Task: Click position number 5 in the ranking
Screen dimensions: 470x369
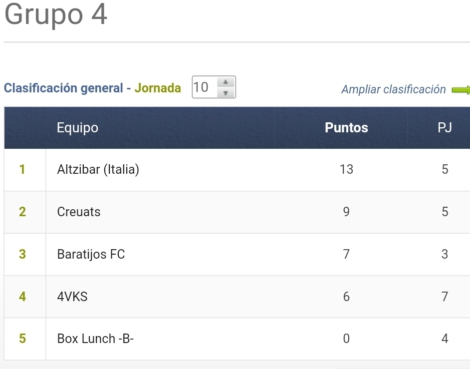Action: (x=22, y=339)
